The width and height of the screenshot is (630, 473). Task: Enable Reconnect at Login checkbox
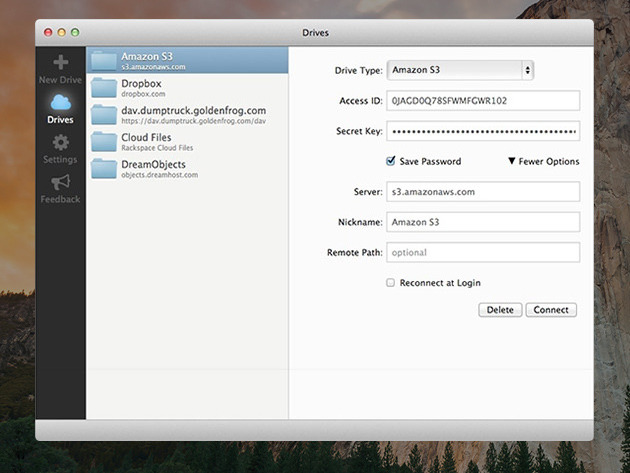[391, 283]
